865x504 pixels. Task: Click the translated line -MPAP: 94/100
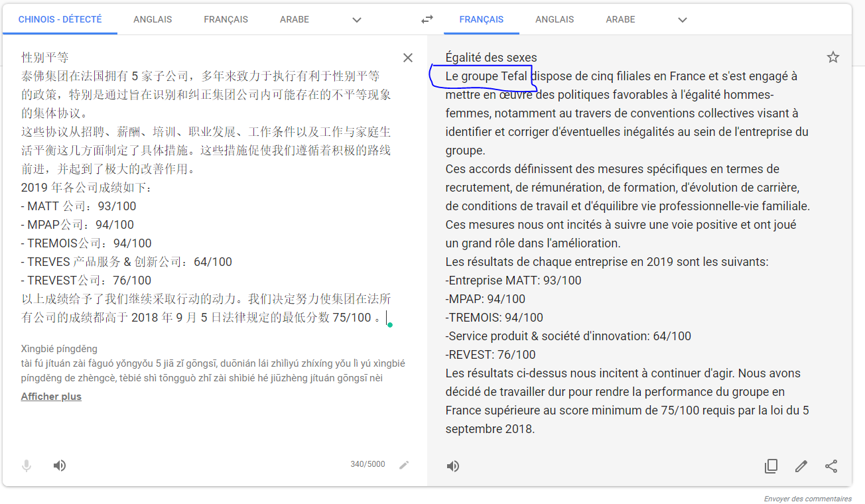[486, 299]
